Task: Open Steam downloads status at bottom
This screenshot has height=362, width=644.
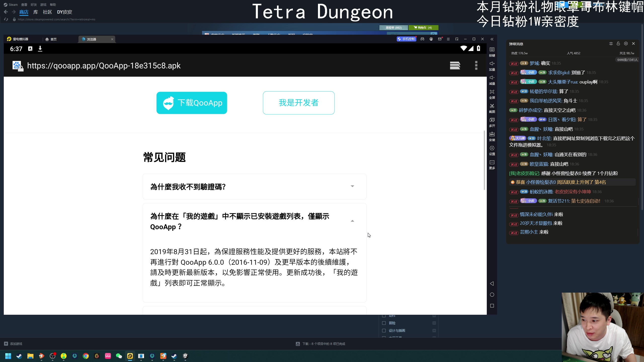Action: coord(320,344)
